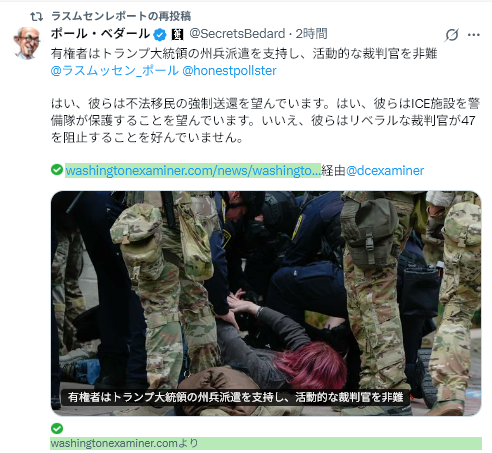Click the 2時間 timestamp

pos(312,34)
